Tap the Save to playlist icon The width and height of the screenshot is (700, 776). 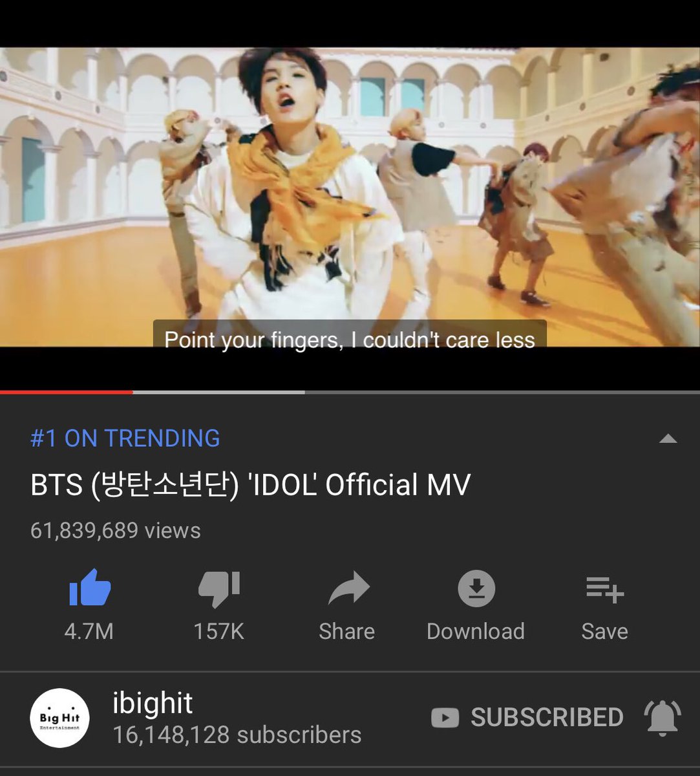tap(604, 589)
